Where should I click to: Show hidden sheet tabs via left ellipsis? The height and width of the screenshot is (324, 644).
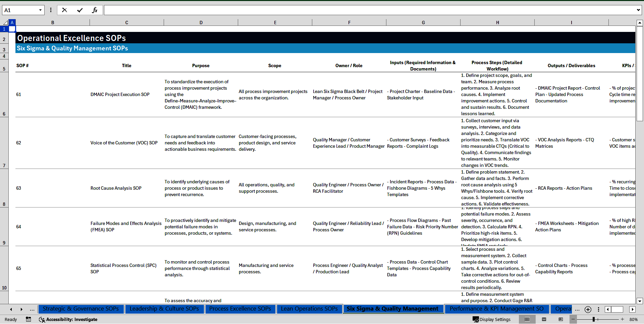point(32,309)
